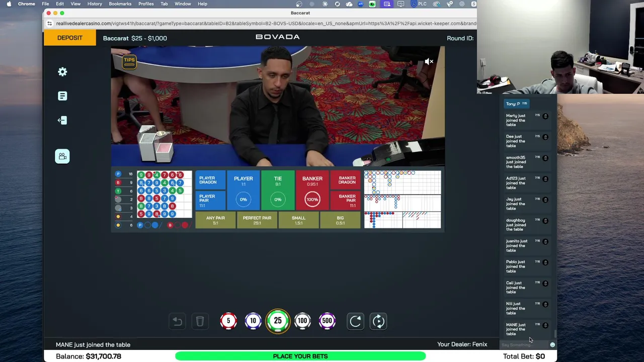Click the user icon beside Marty's message

pos(545,116)
